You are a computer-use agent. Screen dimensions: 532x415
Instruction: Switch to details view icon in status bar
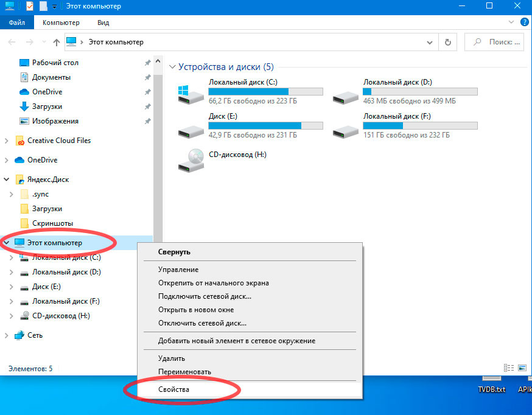(x=509, y=368)
